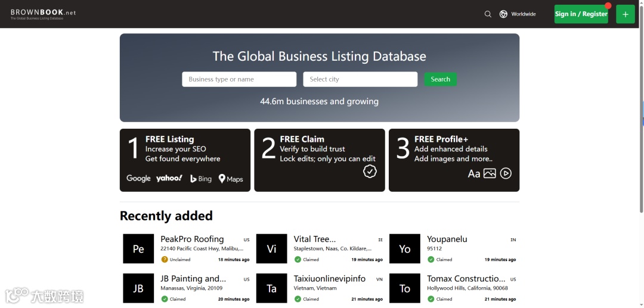Click Claimed check icon for Vital Tree
Image resolution: width=644 pixels, height=308 pixels.
coord(298,259)
